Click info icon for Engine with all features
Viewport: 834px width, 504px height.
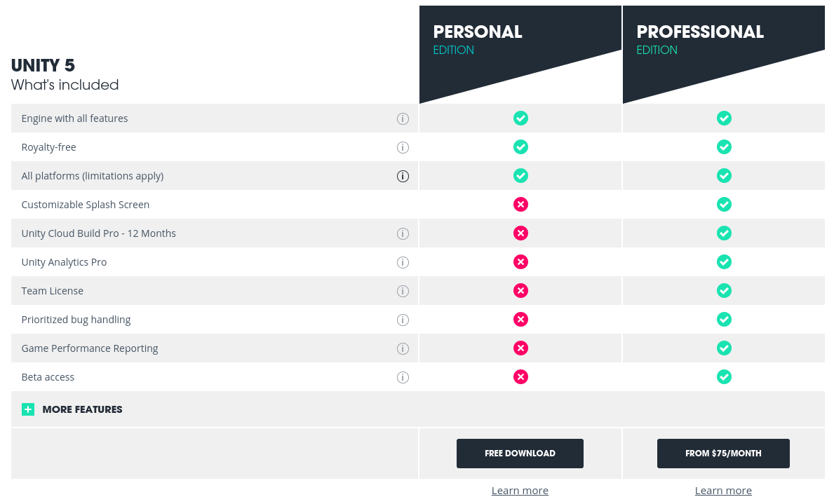(403, 118)
